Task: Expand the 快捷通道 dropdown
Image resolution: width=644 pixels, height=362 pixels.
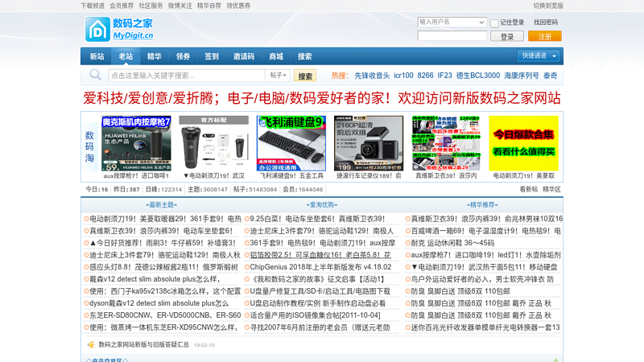Action: click(x=538, y=56)
